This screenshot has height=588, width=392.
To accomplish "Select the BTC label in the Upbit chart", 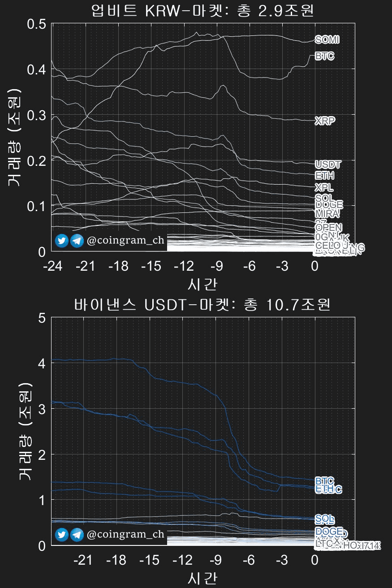I will pyautogui.click(x=324, y=56).
